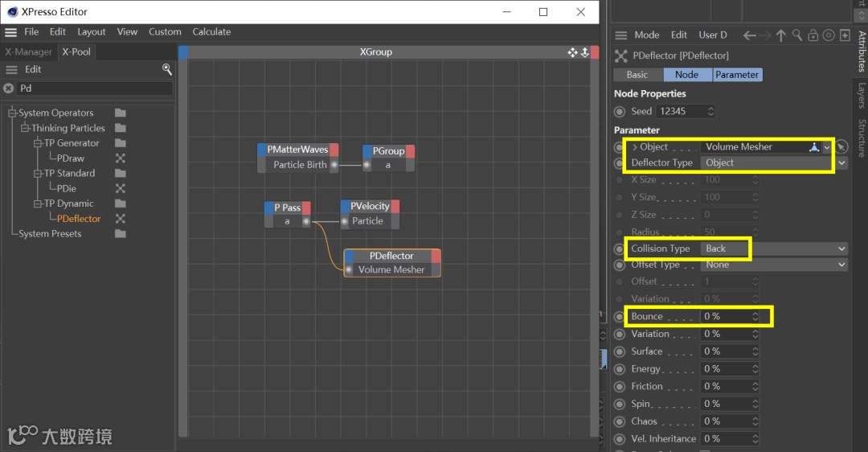Collapse the TP Dynamic tree node
868x452 pixels.
[38, 203]
